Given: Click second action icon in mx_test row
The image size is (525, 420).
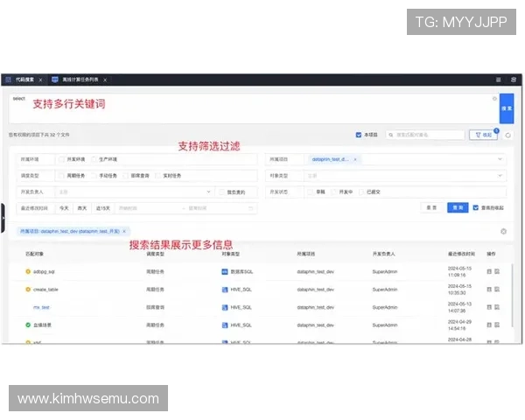Looking at the screenshot, I should (497, 307).
